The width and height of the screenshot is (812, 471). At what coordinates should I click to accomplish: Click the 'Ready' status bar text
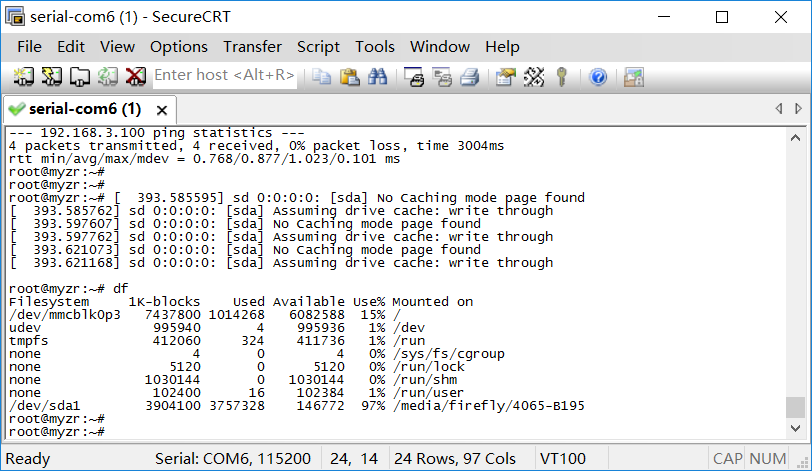28,459
